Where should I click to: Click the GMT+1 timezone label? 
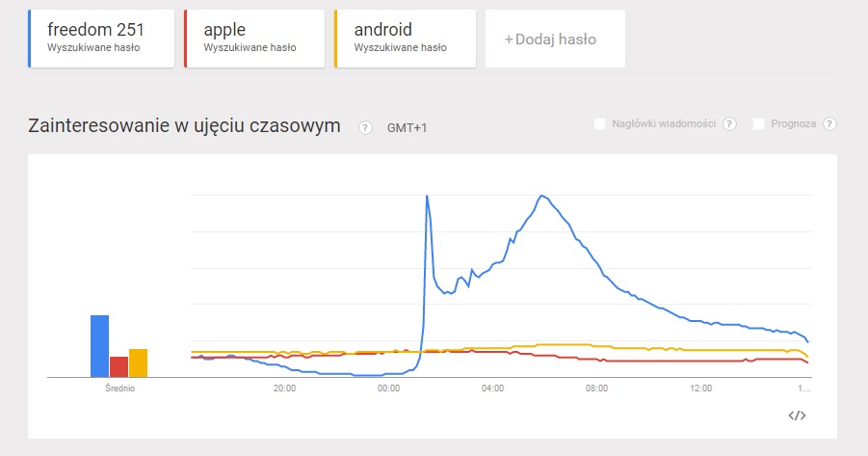point(407,127)
